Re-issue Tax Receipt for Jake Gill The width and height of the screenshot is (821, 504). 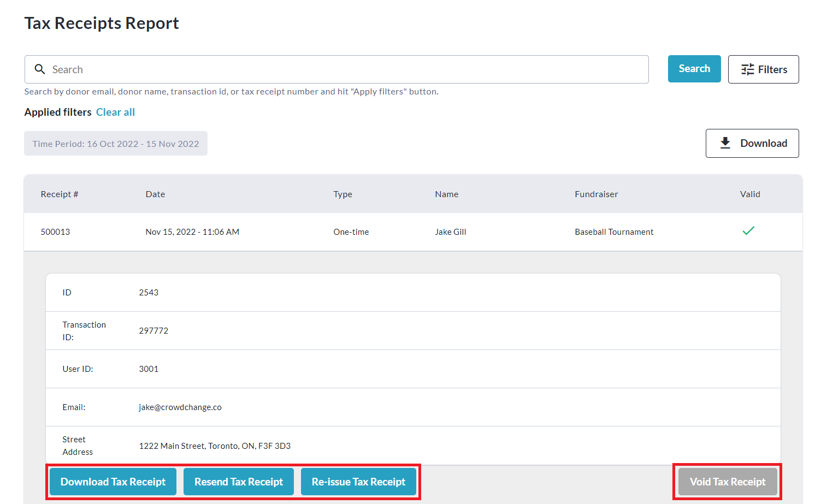click(358, 482)
